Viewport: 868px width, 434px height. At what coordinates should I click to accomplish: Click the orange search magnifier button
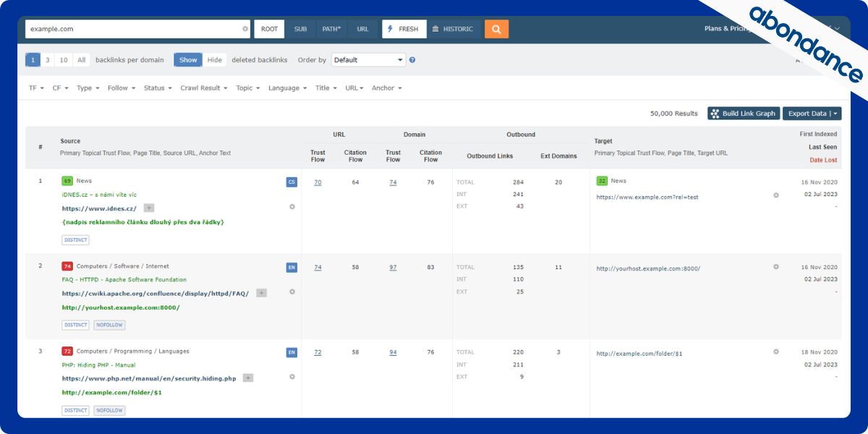[496, 29]
